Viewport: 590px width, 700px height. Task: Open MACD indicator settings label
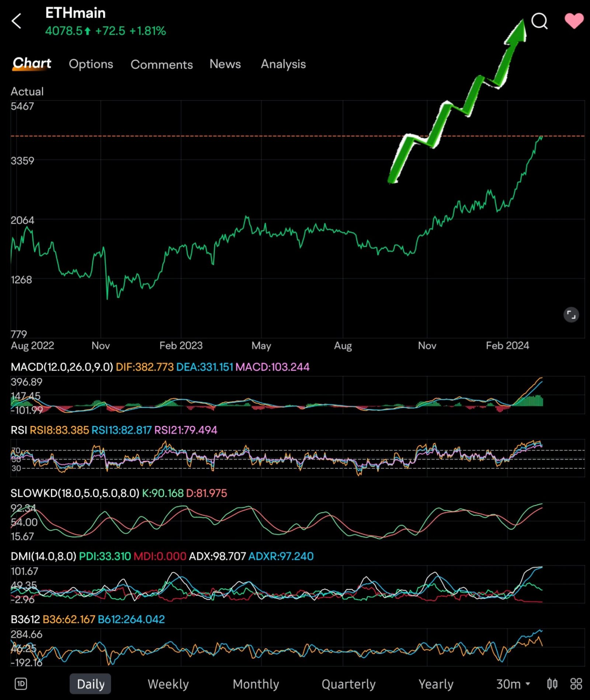[62, 367]
